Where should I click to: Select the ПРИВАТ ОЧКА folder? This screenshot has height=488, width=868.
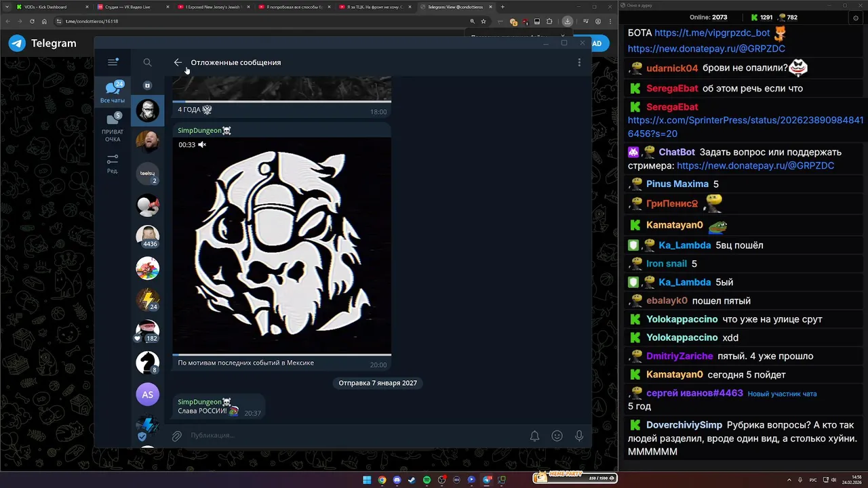click(113, 127)
